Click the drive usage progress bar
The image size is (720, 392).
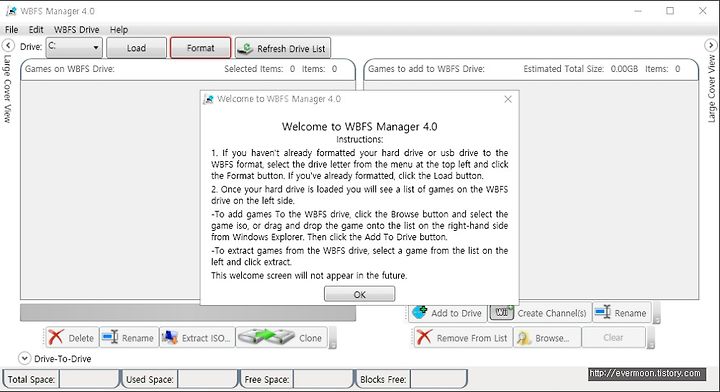pos(188,313)
